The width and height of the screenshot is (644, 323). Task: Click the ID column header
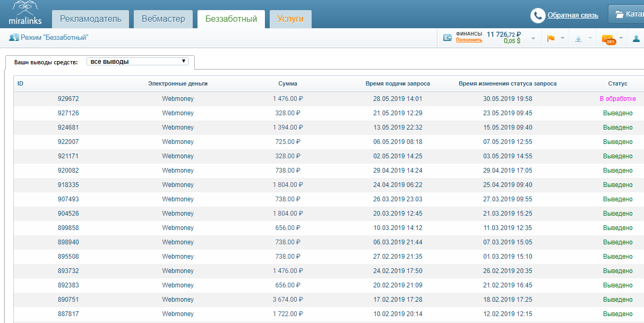click(x=20, y=84)
